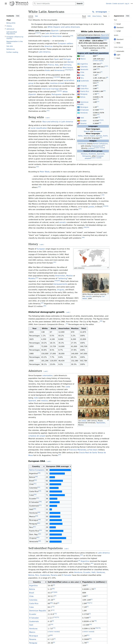The image size is (138, 644).
Task: Click the Log in link
Action: (x=127, y=4)
